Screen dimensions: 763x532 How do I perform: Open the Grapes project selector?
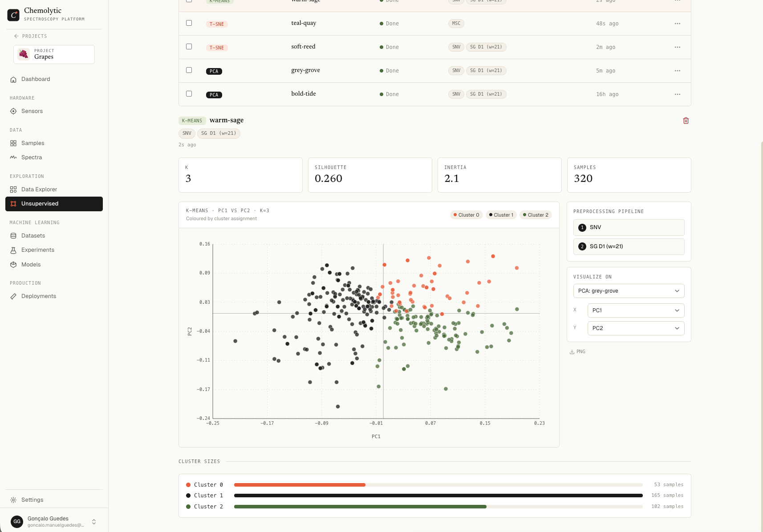pyautogui.click(x=54, y=54)
